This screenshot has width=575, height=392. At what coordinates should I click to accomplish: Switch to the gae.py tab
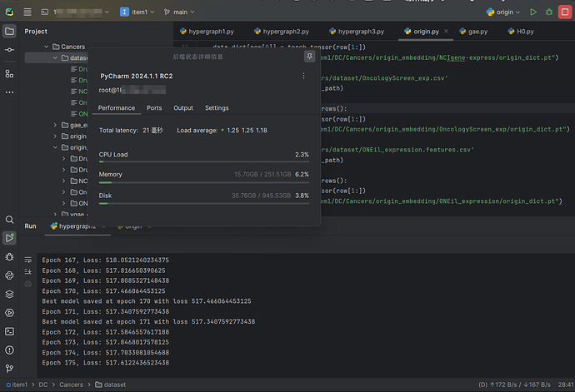tap(473, 32)
